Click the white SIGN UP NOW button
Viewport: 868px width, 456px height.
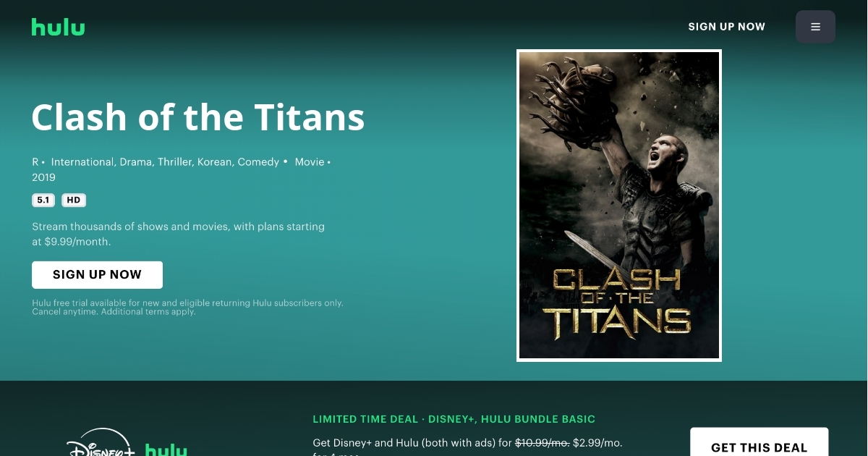pyautogui.click(x=97, y=275)
